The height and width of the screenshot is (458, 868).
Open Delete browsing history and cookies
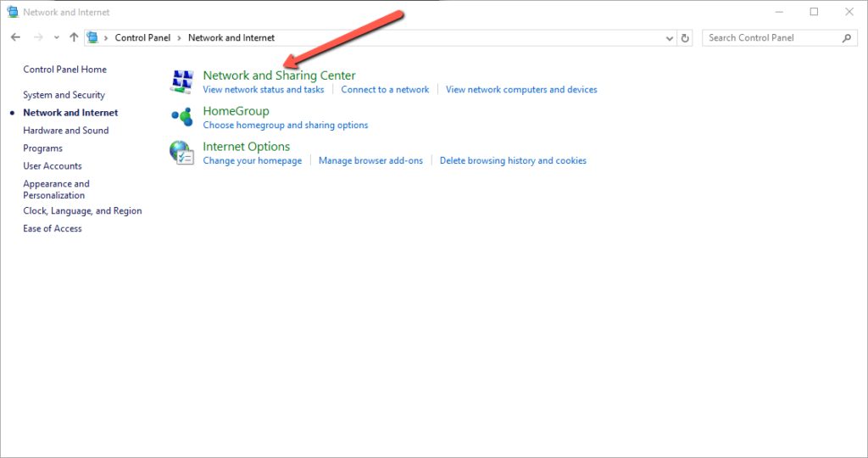pos(513,161)
